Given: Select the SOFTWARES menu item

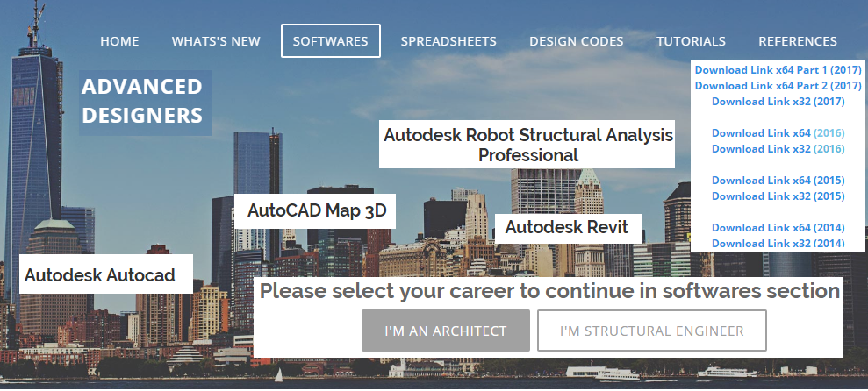Looking at the screenshot, I should click(x=331, y=41).
